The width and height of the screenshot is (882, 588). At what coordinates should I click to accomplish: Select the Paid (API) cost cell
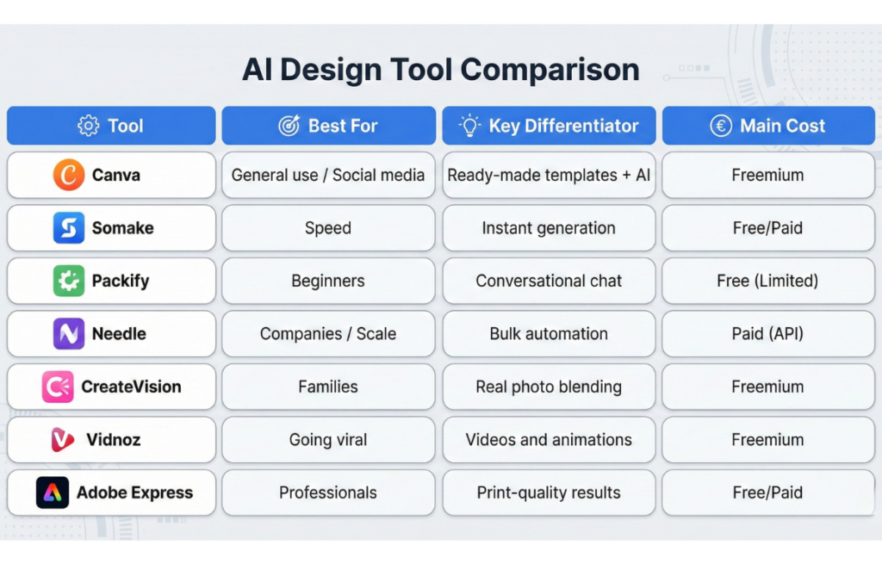click(767, 333)
